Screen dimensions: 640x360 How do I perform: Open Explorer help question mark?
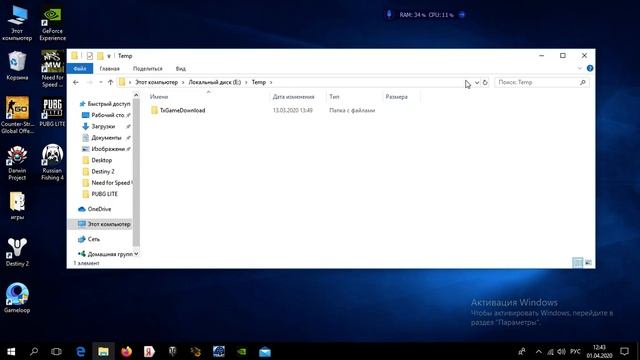(x=590, y=69)
